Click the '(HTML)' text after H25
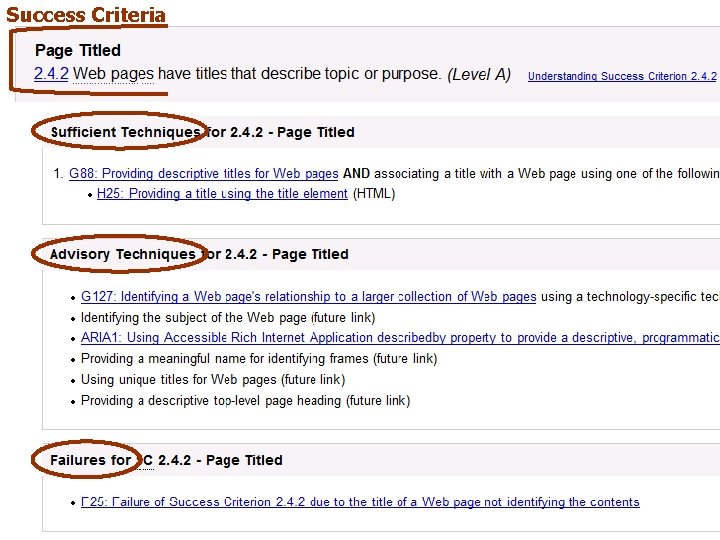Screen dimensions: 720x540 (x=374, y=193)
